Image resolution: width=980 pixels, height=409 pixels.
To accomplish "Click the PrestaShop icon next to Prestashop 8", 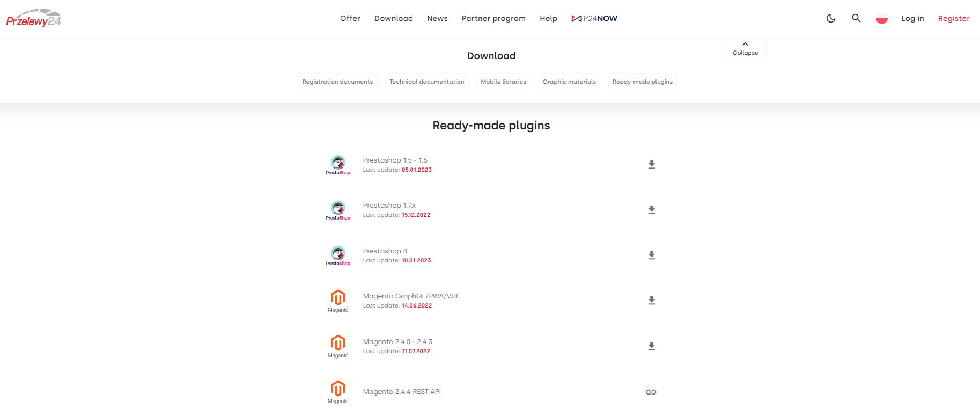I will (x=338, y=255).
